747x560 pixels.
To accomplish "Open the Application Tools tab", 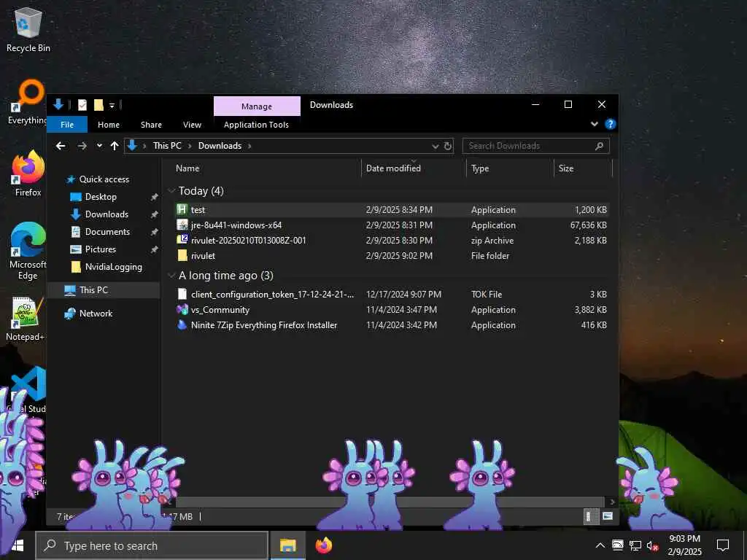I will pos(256,124).
